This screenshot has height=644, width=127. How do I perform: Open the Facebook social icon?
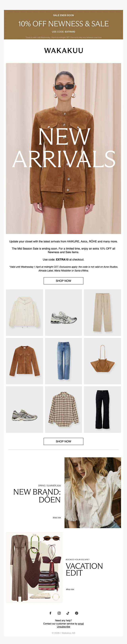pos(50,613)
